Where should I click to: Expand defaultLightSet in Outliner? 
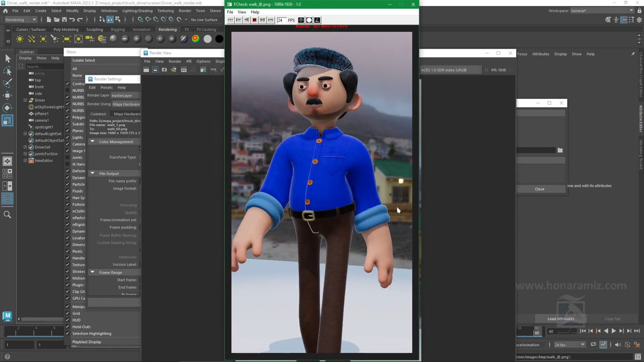[x=25, y=134]
